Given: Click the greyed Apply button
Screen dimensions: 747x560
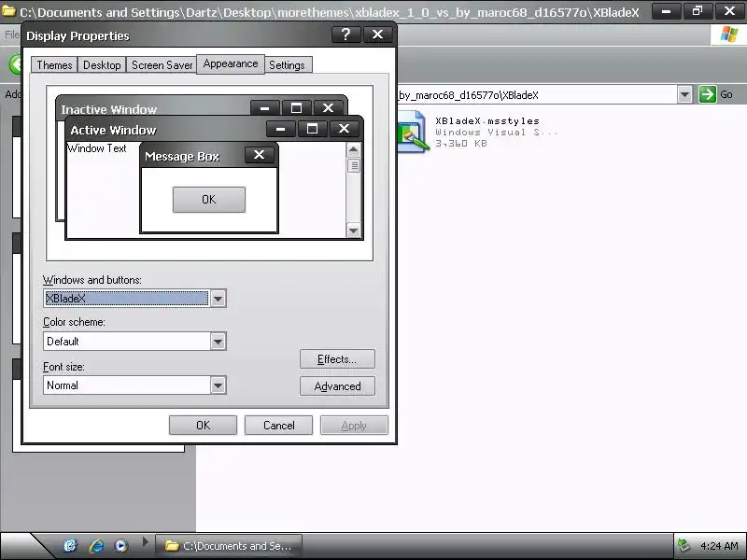Looking at the screenshot, I should (x=354, y=426).
